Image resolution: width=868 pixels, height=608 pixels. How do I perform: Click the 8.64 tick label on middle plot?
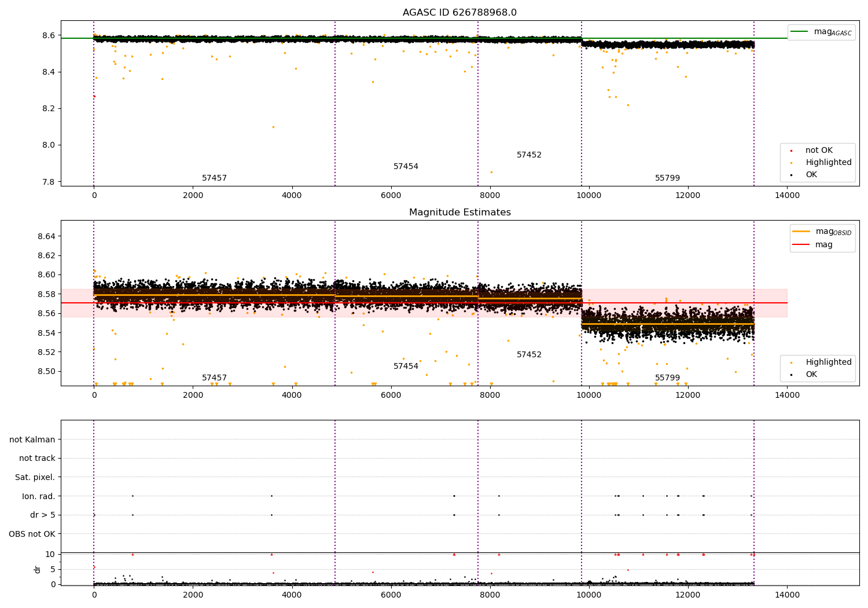46,236
